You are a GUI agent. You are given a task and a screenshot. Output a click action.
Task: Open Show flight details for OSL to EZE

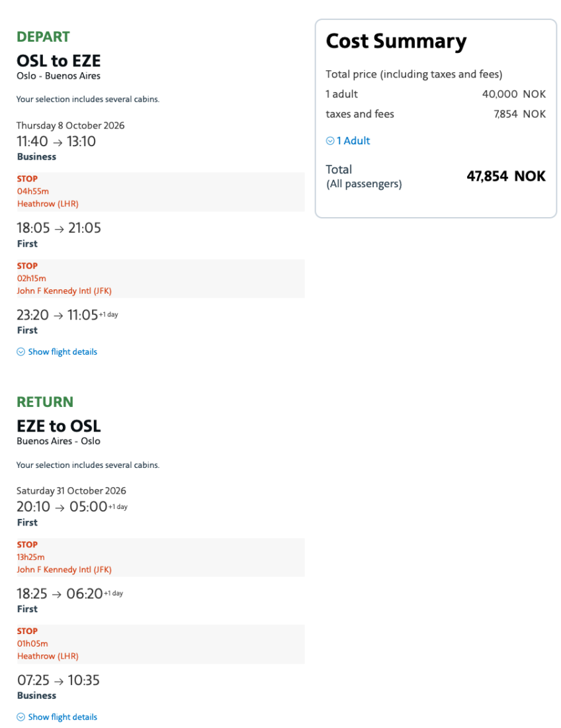point(62,352)
